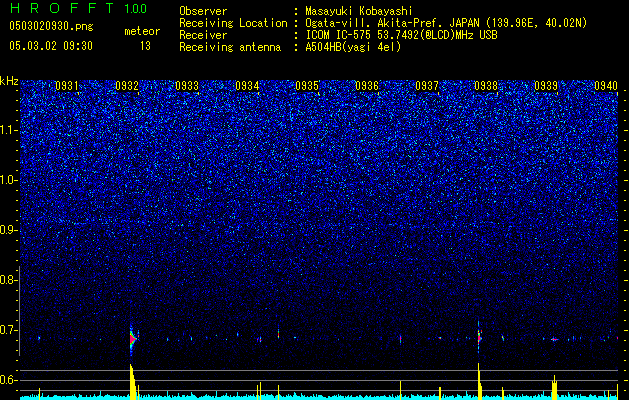
Task: Click the 0.6 kHz axis tick label
Action: tap(8, 380)
